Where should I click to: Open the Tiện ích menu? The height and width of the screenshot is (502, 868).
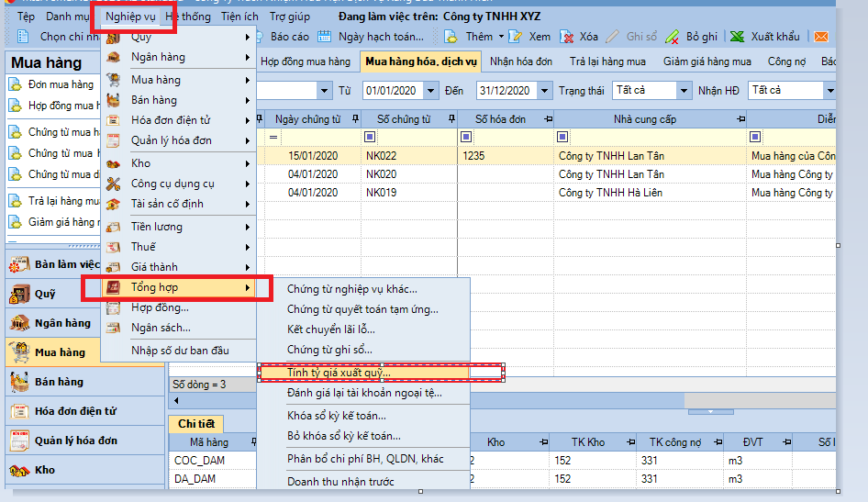click(239, 17)
